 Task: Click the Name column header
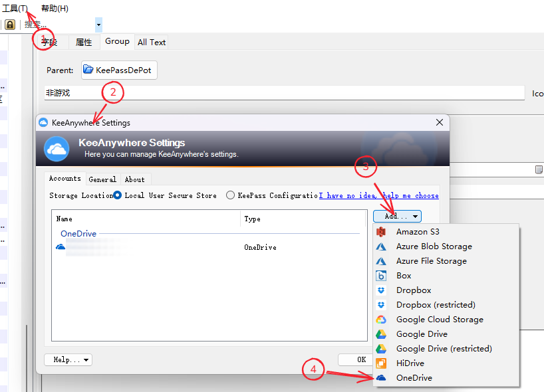click(x=146, y=219)
